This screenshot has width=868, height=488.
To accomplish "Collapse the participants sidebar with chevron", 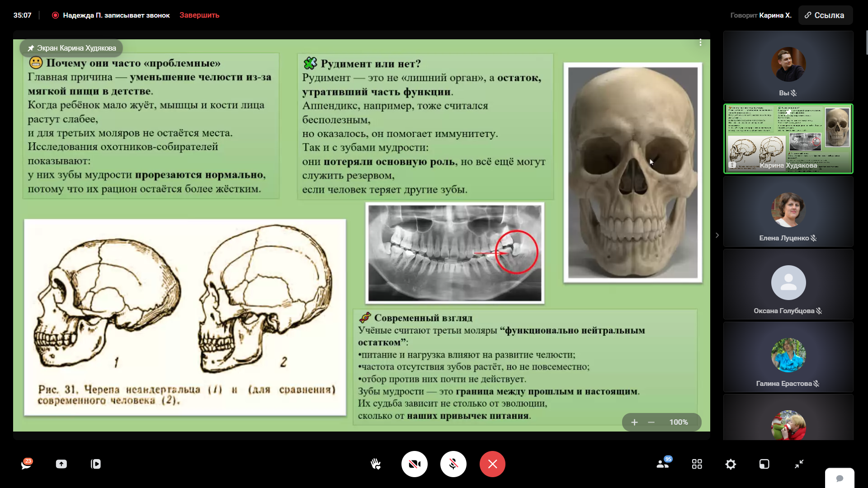I will [x=717, y=235].
